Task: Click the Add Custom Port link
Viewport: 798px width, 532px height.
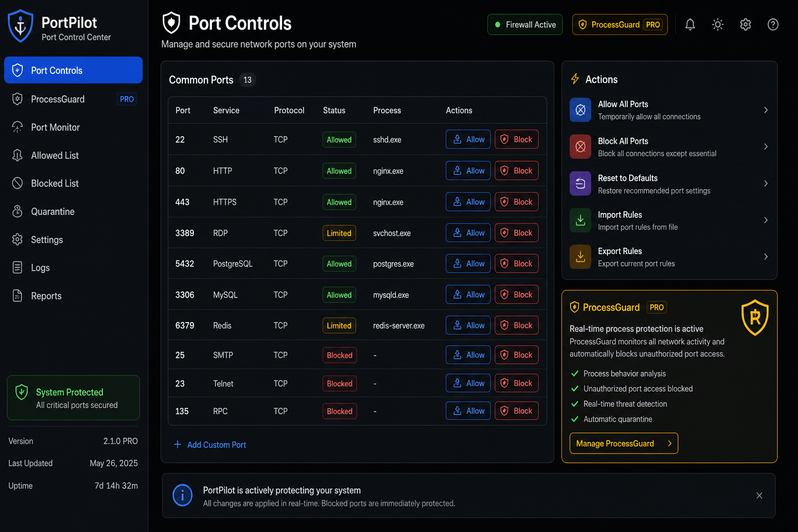Action: (x=210, y=445)
